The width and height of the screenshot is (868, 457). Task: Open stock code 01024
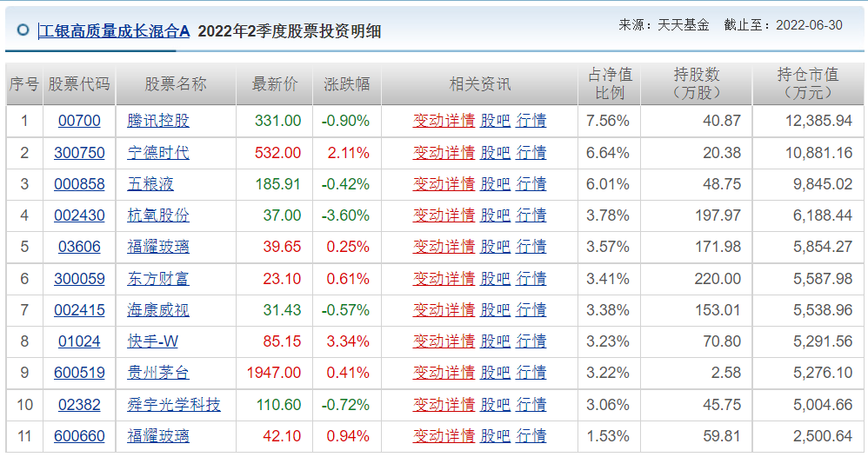79,342
